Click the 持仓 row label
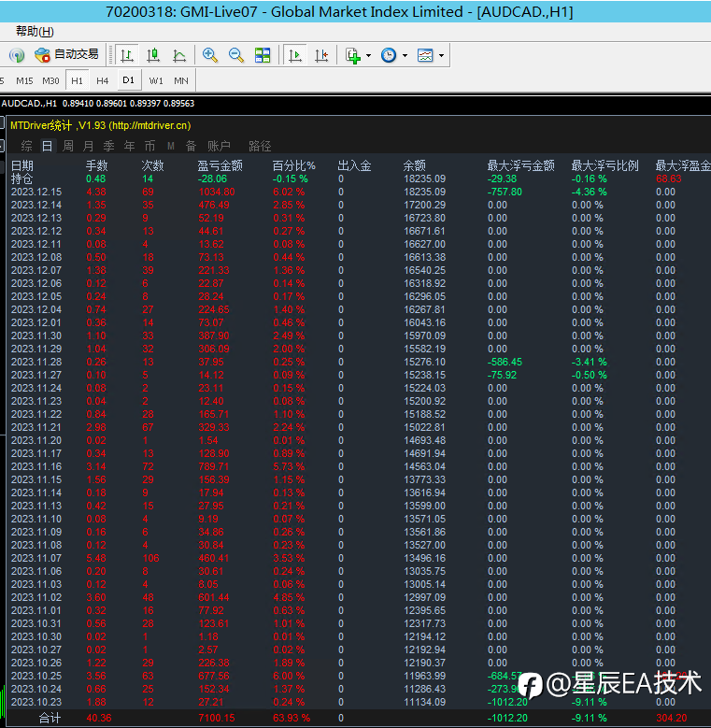Viewport: 711px width, 728px height. coord(21,178)
